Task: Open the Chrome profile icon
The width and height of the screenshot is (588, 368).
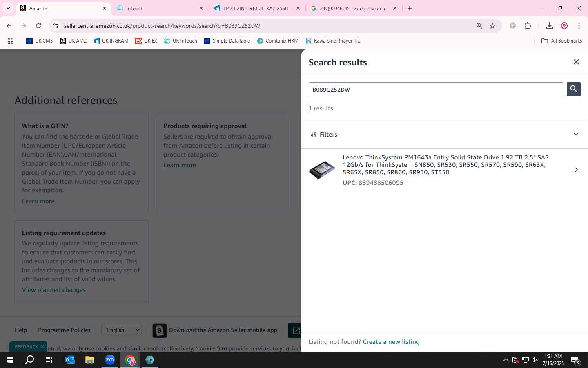Action: pos(564,26)
